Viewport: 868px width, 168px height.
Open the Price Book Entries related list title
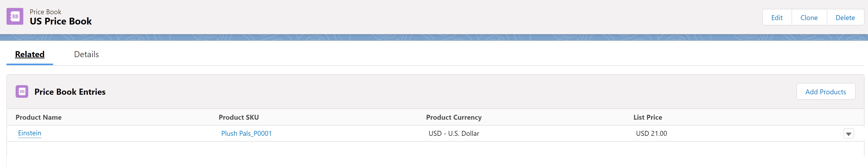[70, 92]
